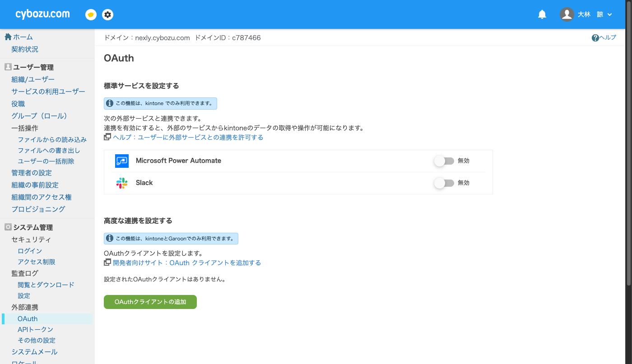Click the システム管理 section icon
This screenshot has height=364, width=632.
8,227
